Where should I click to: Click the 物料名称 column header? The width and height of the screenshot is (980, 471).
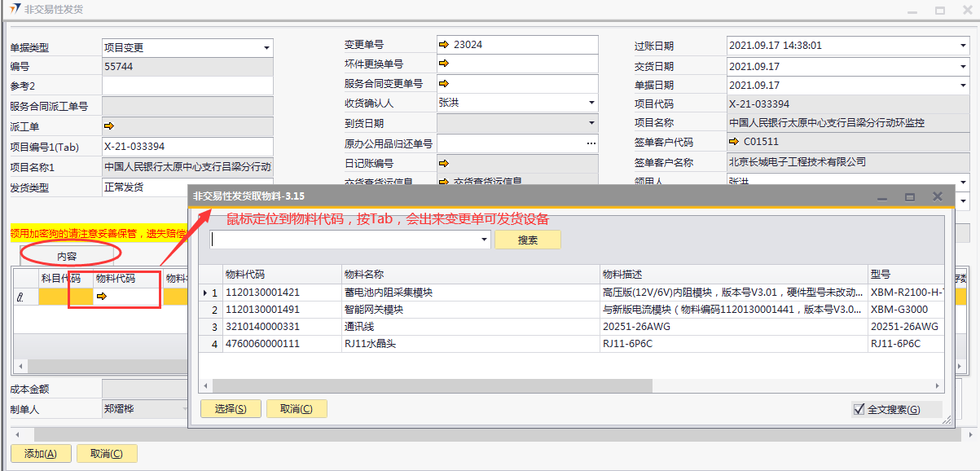click(469, 275)
